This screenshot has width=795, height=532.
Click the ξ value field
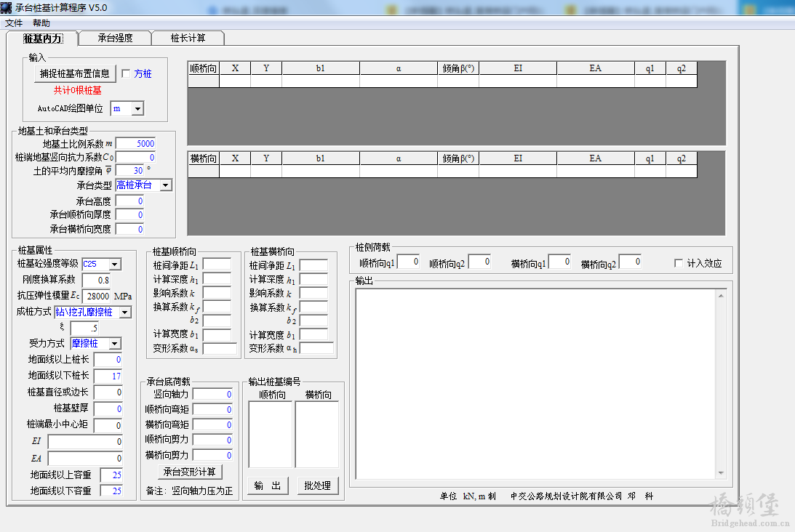click(x=84, y=328)
